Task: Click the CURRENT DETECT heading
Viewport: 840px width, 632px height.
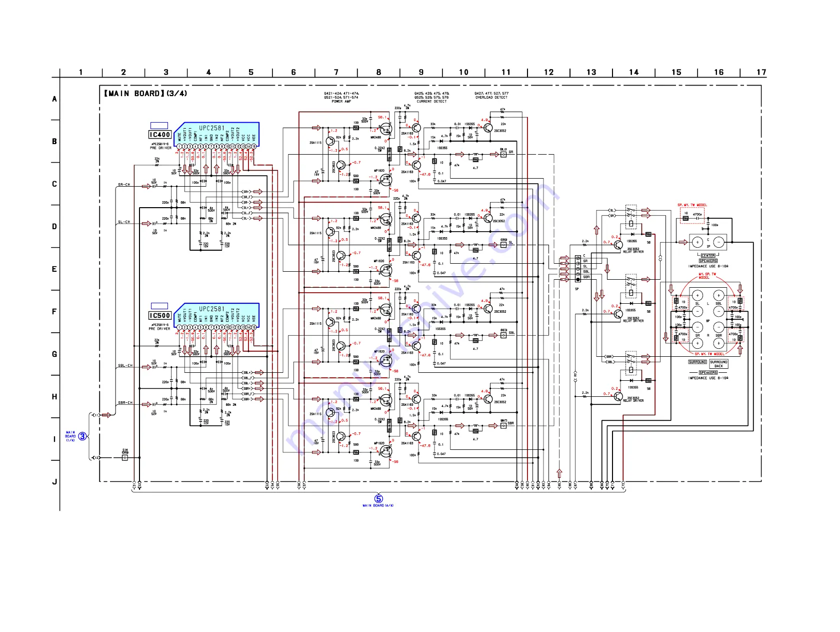Action: (x=431, y=102)
